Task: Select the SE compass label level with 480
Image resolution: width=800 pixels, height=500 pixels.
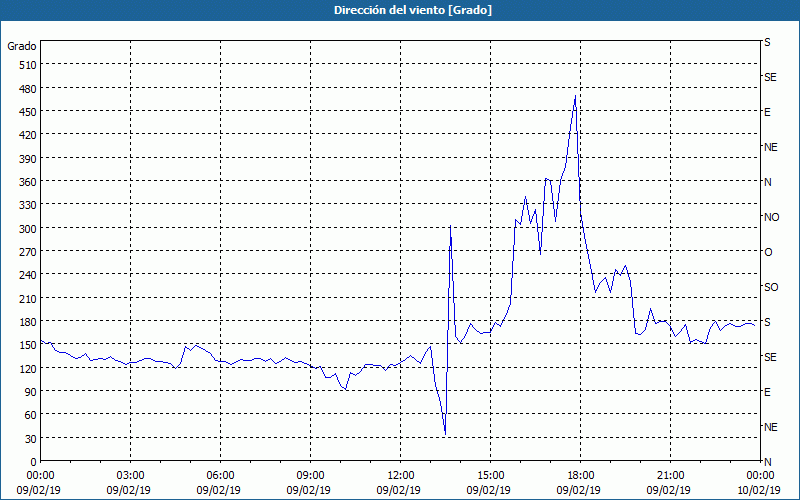Action: (x=770, y=77)
